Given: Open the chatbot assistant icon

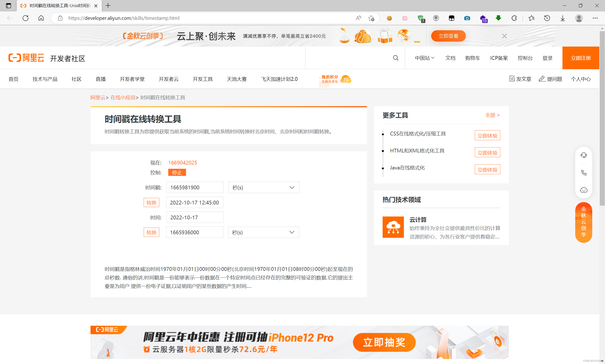Looking at the screenshot, I should tap(583, 190).
